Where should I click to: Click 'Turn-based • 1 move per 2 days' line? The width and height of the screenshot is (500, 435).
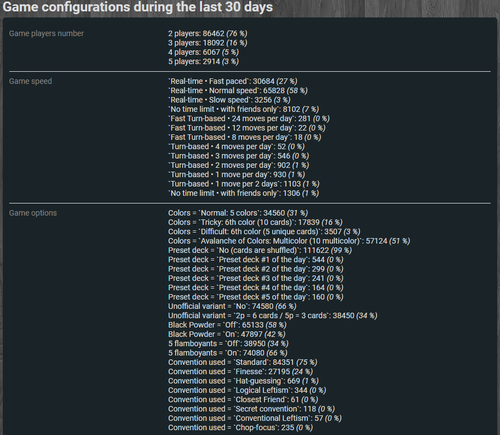pos(244,184)
